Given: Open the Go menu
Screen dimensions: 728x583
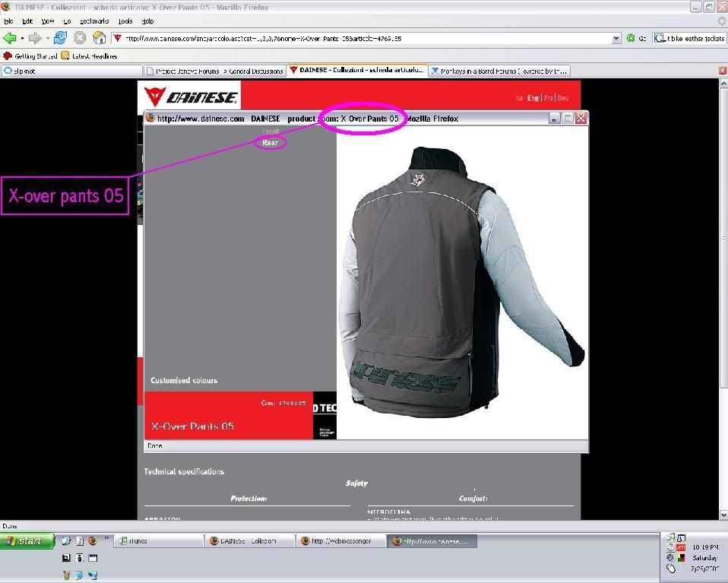Looking at the screenshot, I should 67,21.
